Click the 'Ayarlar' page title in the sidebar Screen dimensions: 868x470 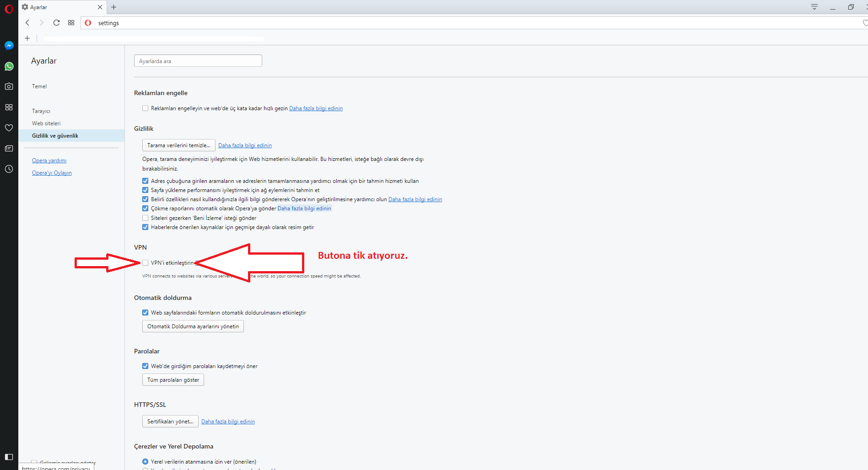pyautogui.click(x=44, y=61)
